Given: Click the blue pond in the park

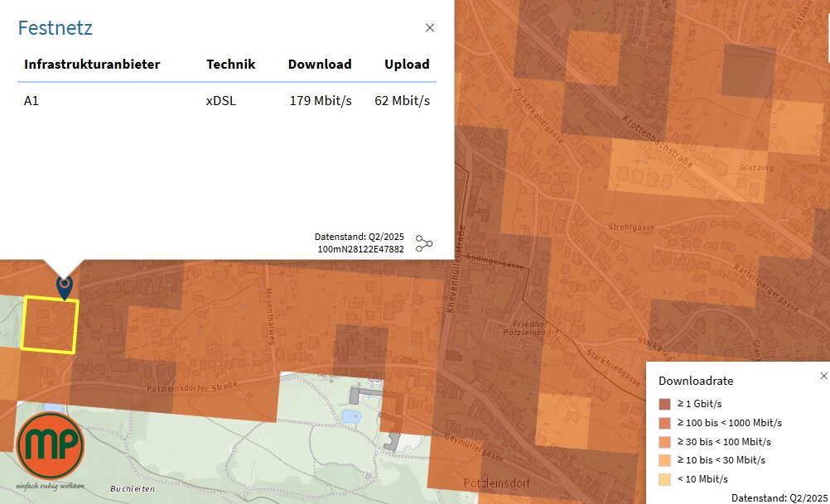Looking at the screenshot, I should point(350,416).
